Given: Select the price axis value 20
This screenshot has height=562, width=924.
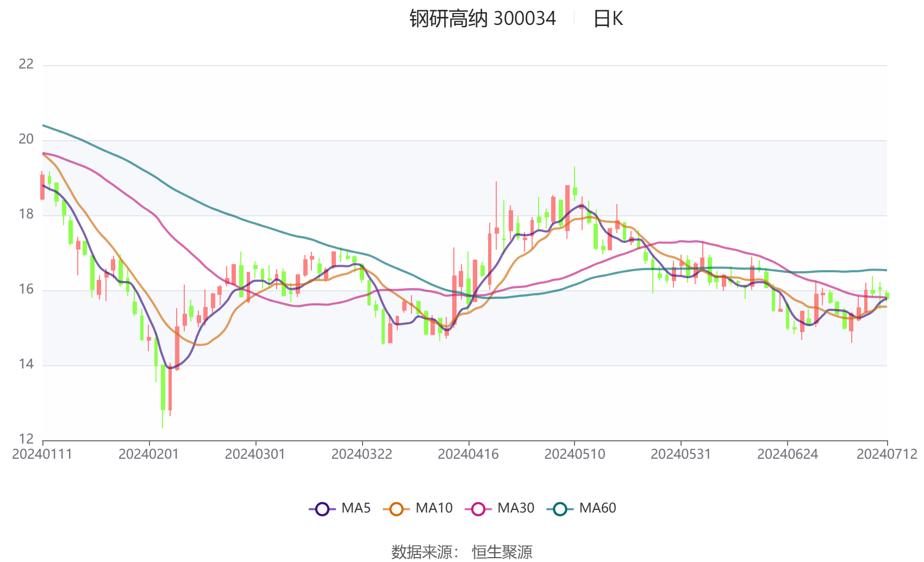Looking at the screenshot, I should [26, 139].
